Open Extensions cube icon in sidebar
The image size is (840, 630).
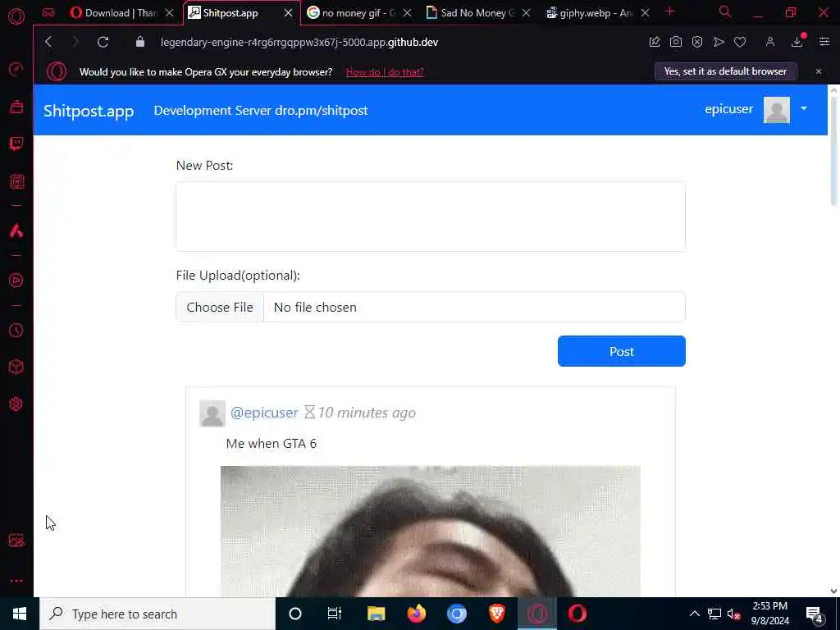point(16,367)
